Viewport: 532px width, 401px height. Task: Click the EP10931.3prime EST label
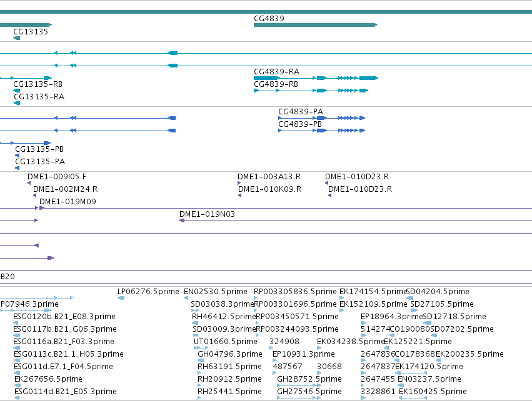pos(304,354)
